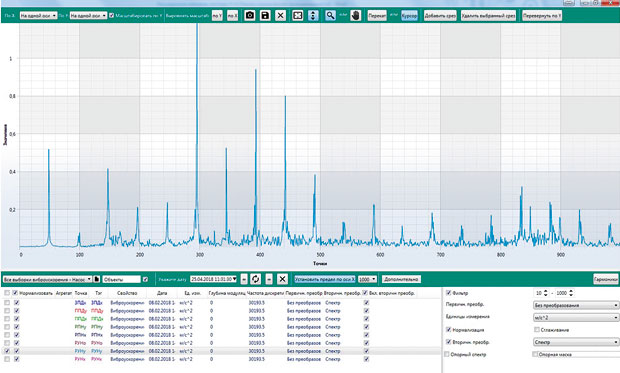The width and height of the screenshot is (620, 373).
Task: Open units dropdown showing 'м/с^2'
Action: (x=576, y=318)
